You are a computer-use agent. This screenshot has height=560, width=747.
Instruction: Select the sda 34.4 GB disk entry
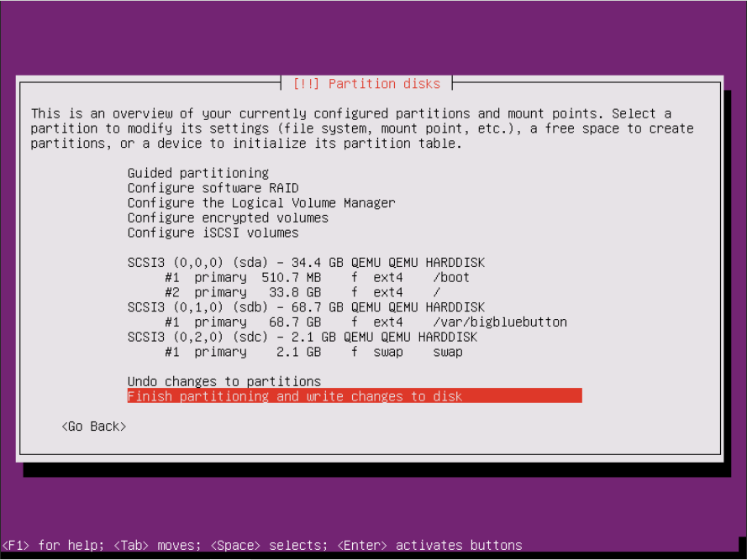click(306, 263)
